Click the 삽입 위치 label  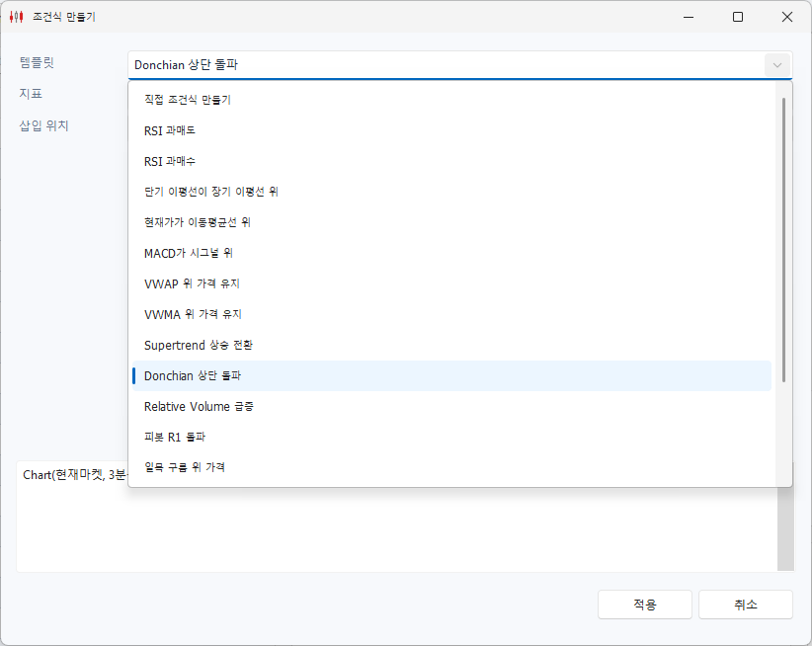tap(44, 125)
